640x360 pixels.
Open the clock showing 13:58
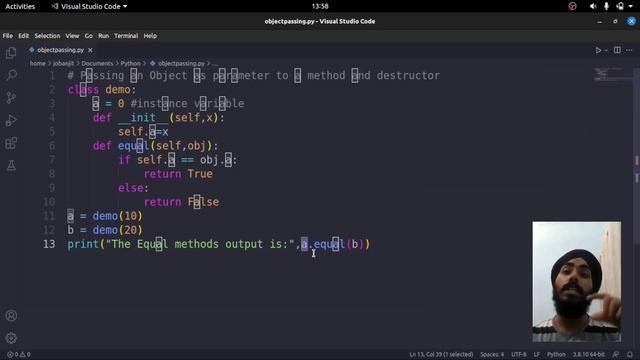pos(320,6)
